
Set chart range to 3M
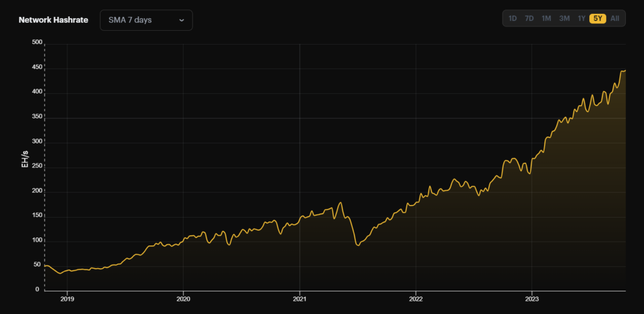coord(564,19)
